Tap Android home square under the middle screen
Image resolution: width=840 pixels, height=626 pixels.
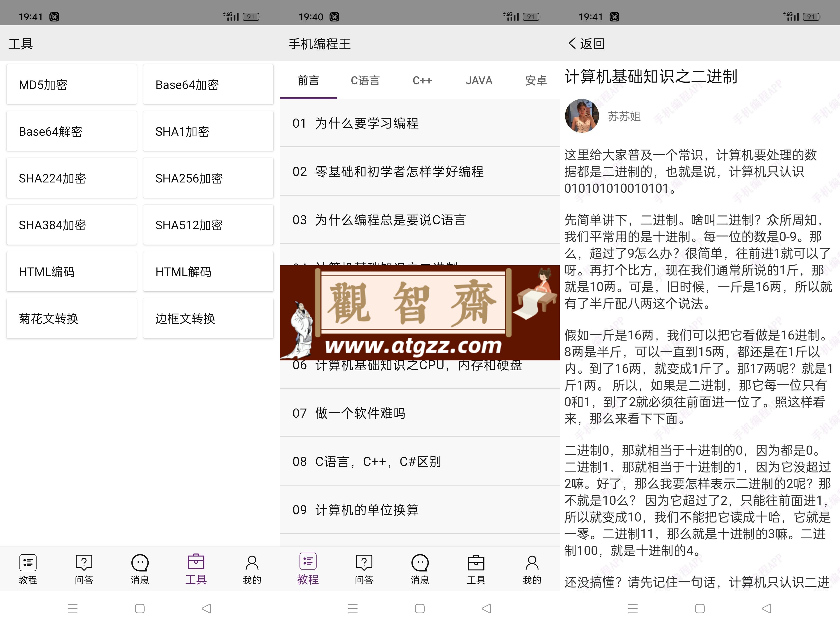point(420,609)
